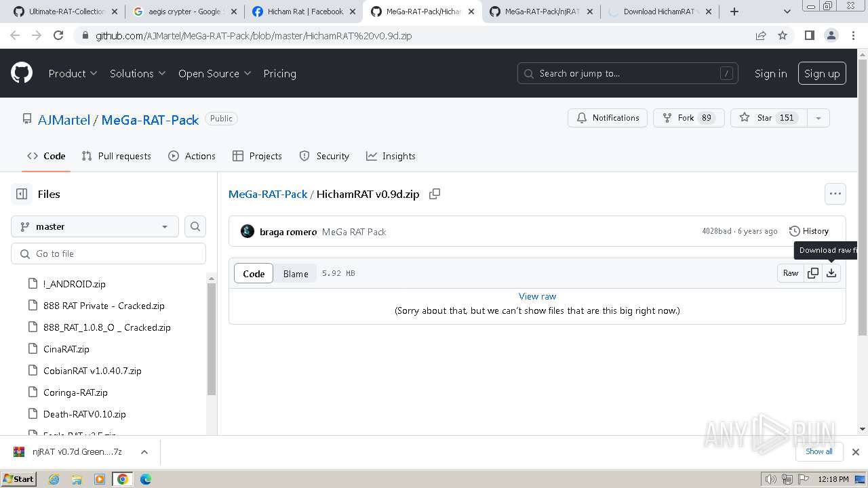
Task: Switch to the Code tab
Action: coord(46,156)
